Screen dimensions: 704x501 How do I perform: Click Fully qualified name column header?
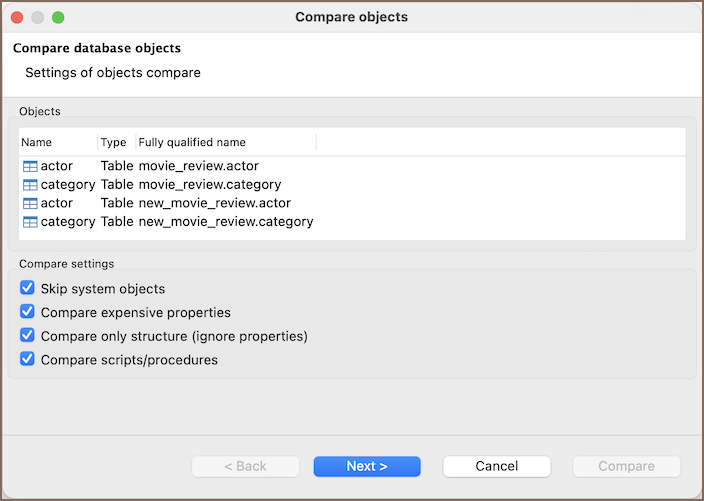192,142
